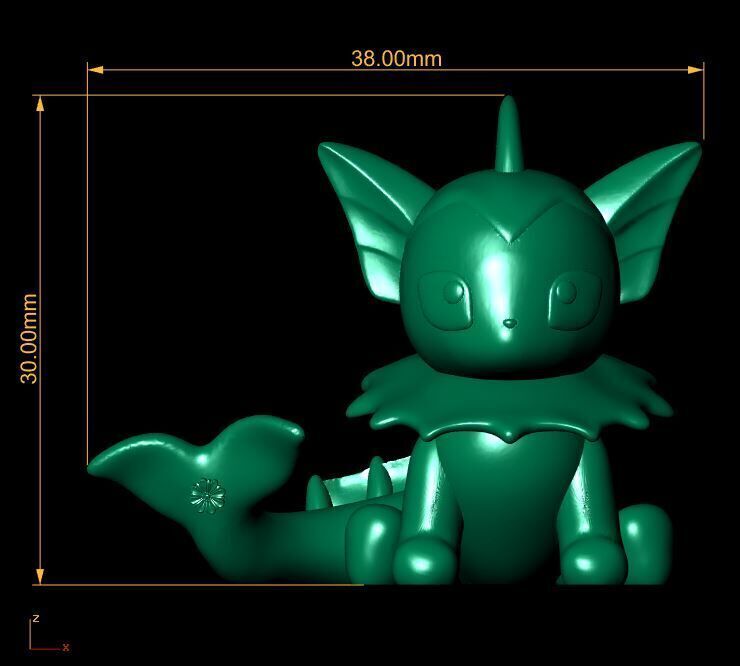Click the 38.00mm width dimension label
The height and width of the screenshot is (666, 740).
point(396,59)
